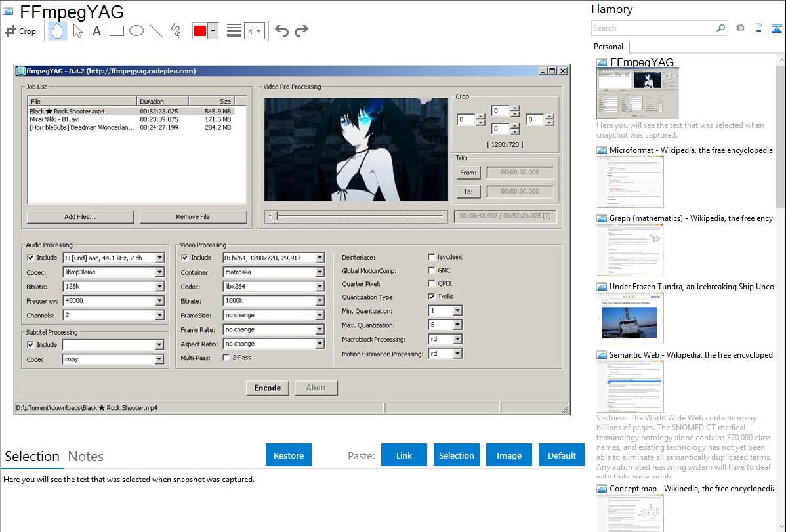The height and width of the screenshot is (532, 786).
Task: Redo the last annotation
Action: click(x=302, y=31)
